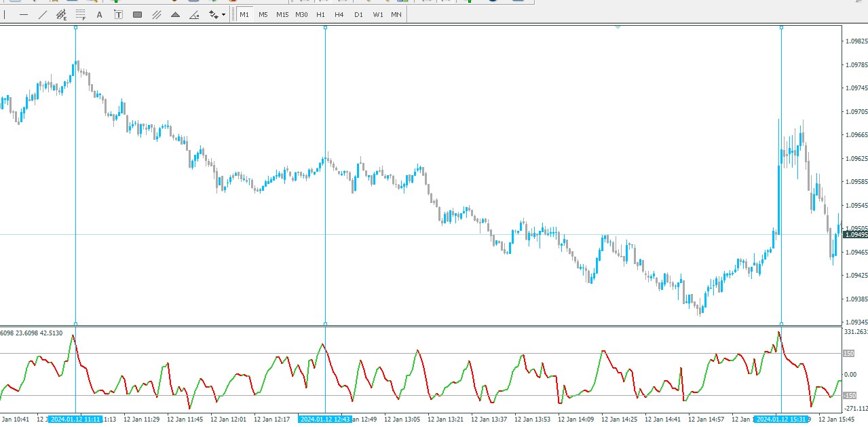
Task: Switch chart to M15 timeframe
Action: point(282,14)
